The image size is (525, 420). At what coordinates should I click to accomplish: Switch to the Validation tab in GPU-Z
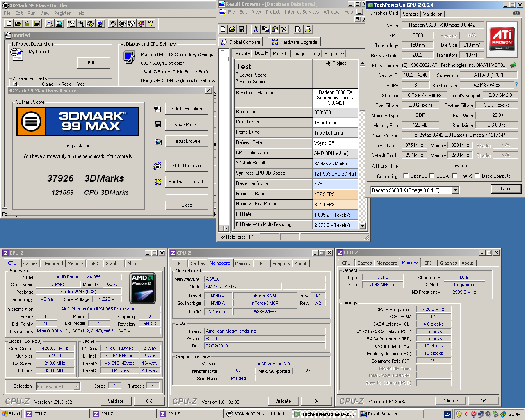[433, 14]
